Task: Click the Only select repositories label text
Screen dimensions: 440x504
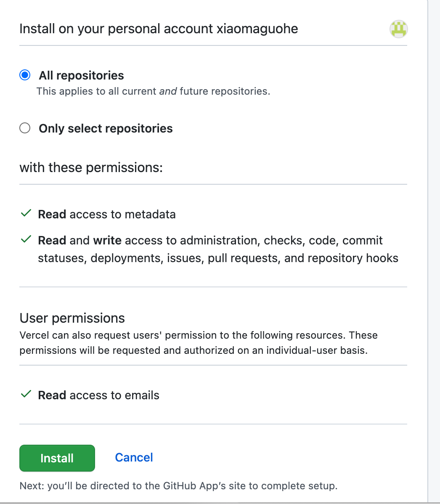Action: point(106,128)
